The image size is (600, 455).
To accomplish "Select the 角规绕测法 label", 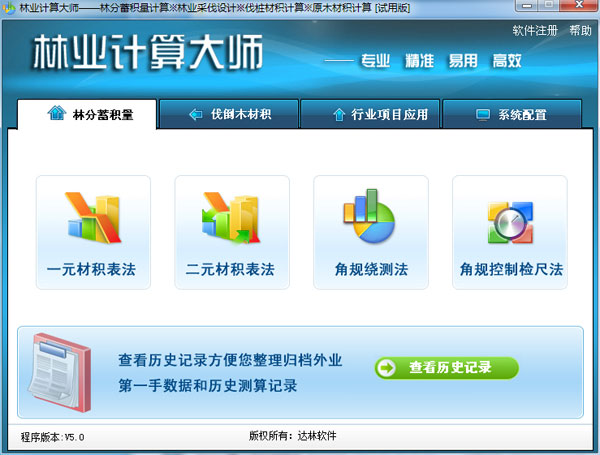I will click(371, 269).
